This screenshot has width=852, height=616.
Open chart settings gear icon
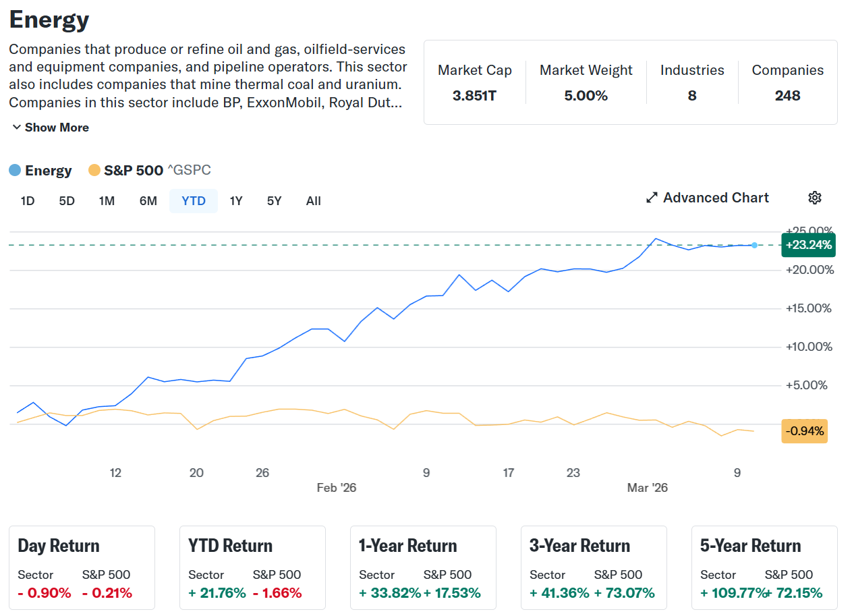click(x=814, y=198)
